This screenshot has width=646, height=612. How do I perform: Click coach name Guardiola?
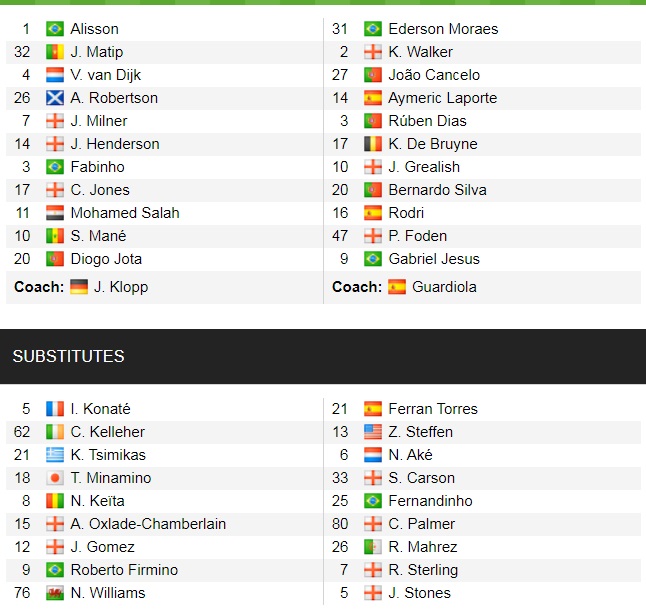click(x=446, y=287)
